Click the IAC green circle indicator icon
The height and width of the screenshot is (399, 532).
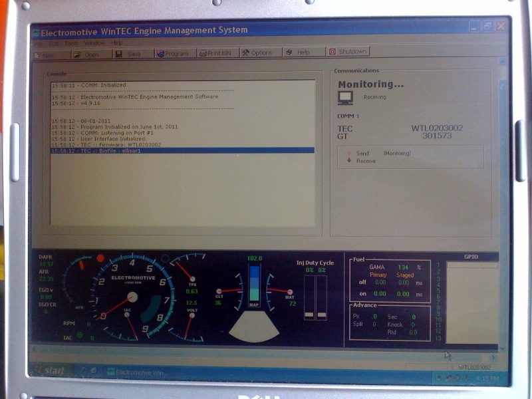(80, 335)
